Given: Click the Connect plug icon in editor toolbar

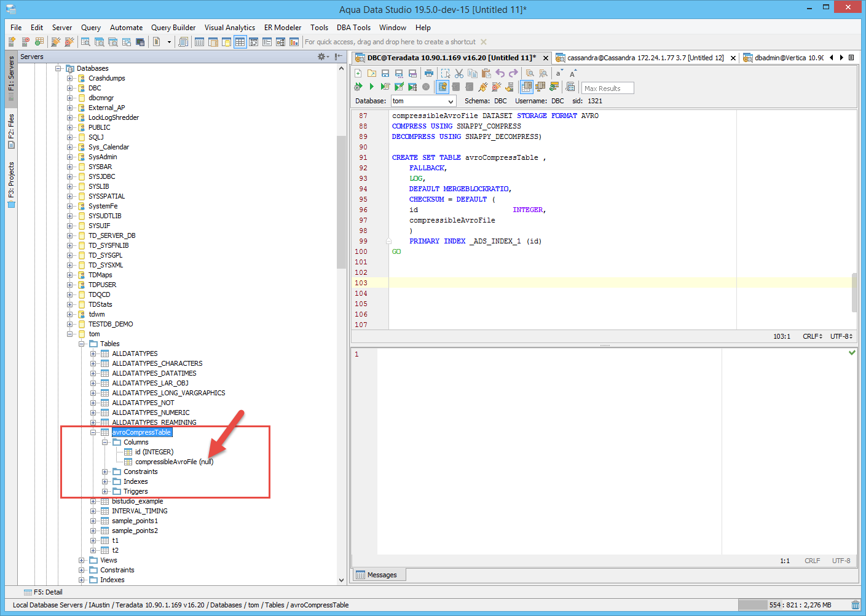Looking at the screenshot, I should (x=483, y=87).
